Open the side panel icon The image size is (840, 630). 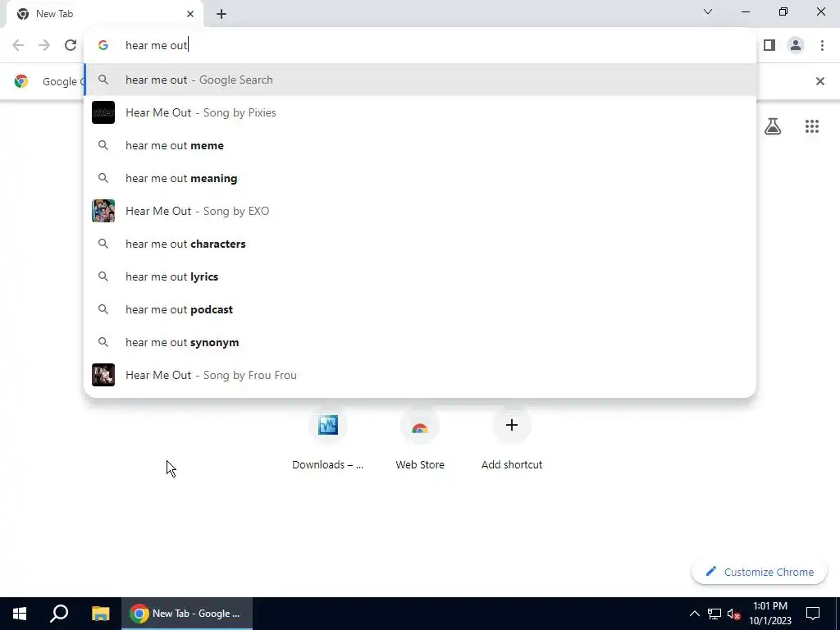tap(769, 46)
